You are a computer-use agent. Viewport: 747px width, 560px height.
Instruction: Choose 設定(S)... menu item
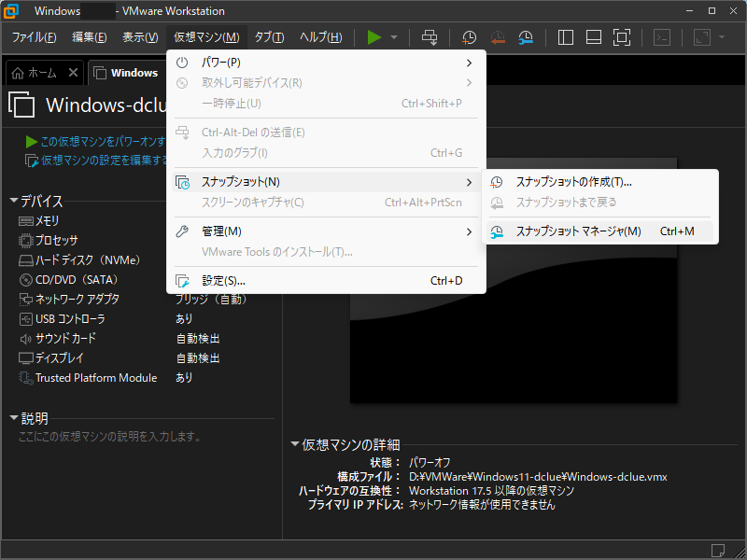(x=326, y=281)
